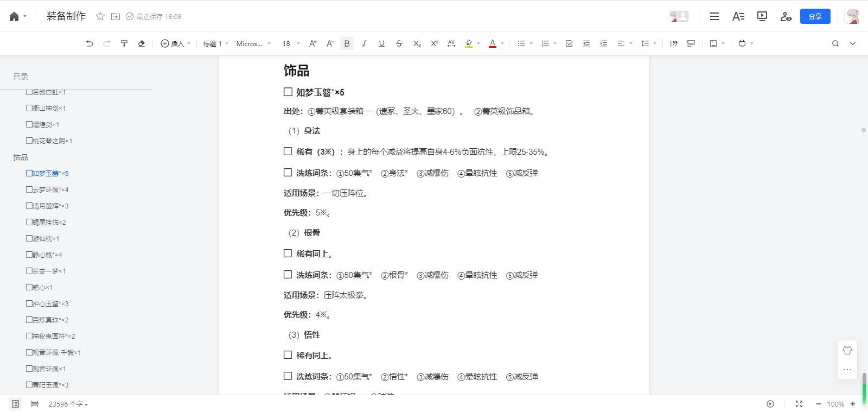This screenshot has height=412, width=868.
Task: Open the font size 18 dropdown
Action: 290,43
